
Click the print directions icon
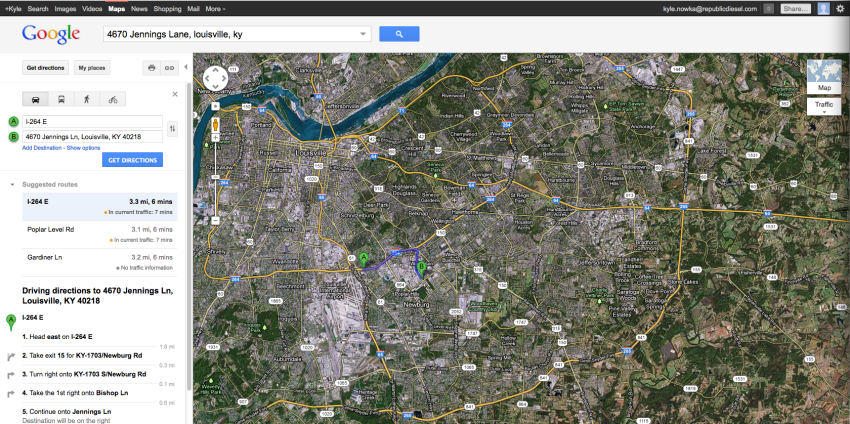[x=152, y=68]
